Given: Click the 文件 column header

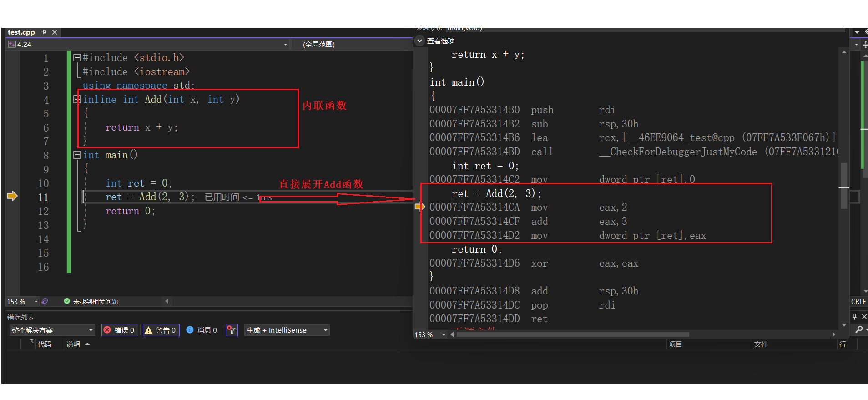Looking at the screenshot, I should (761, 344).
